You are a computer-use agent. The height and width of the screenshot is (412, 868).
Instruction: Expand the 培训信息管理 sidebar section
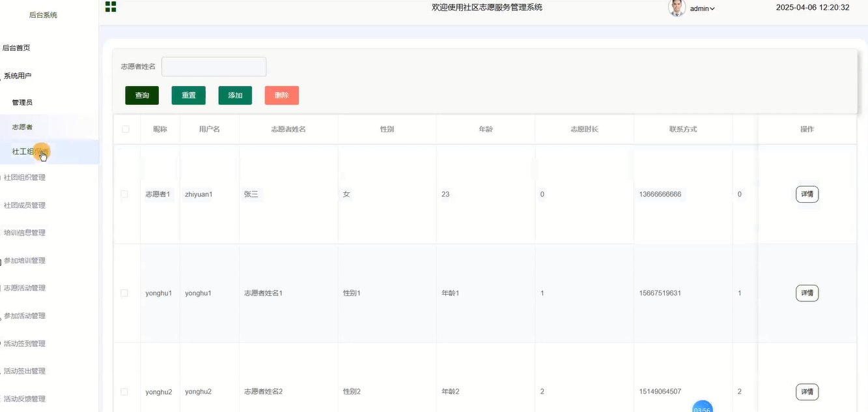coord(25,233)
